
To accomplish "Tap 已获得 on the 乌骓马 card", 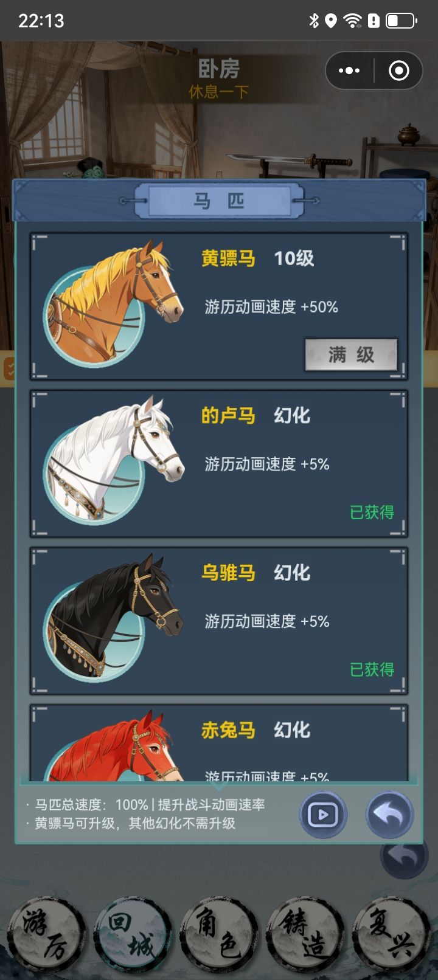I will click(372, 669).
